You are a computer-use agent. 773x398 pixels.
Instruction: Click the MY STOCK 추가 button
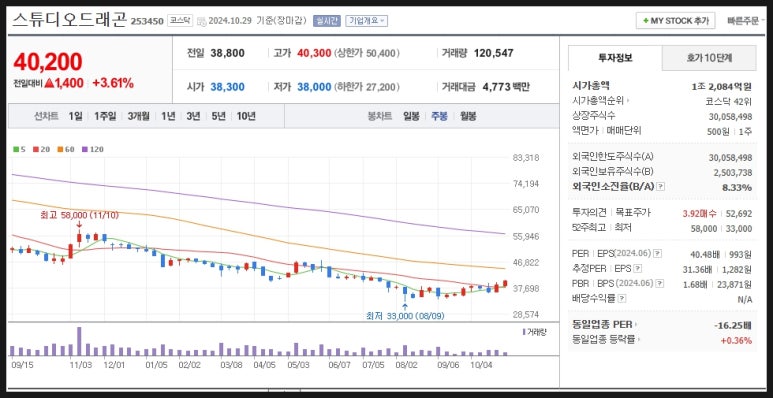click(675, 21)
